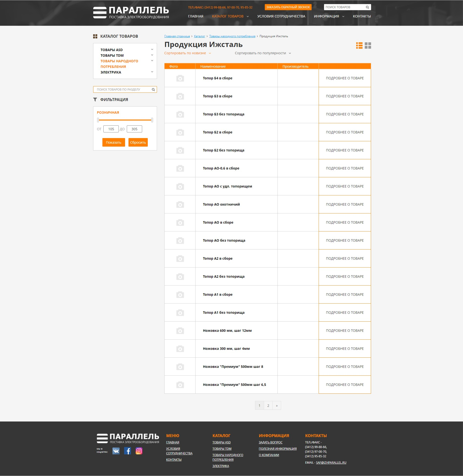Open Сортировать по популярности dropdown
This screenshot has height=476, width=463.
[263, 53]
